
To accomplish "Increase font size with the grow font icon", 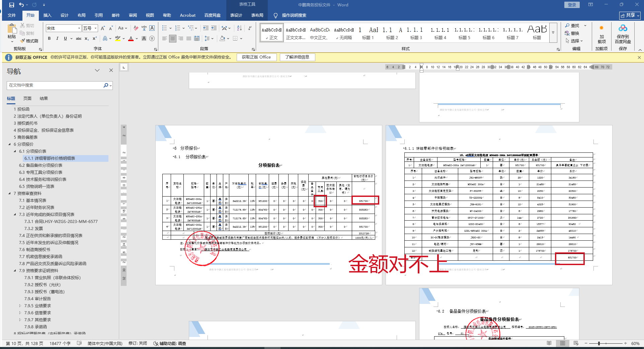I will point(103,28).
